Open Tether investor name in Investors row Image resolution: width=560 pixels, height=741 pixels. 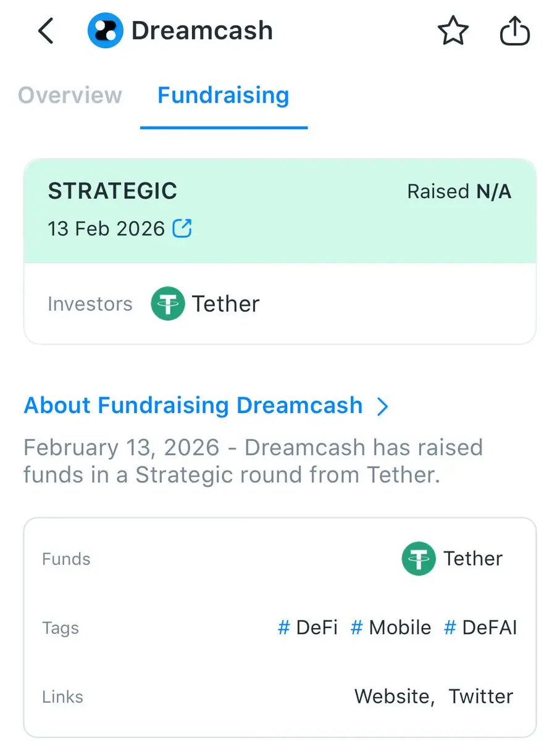(x=225, y=304)
